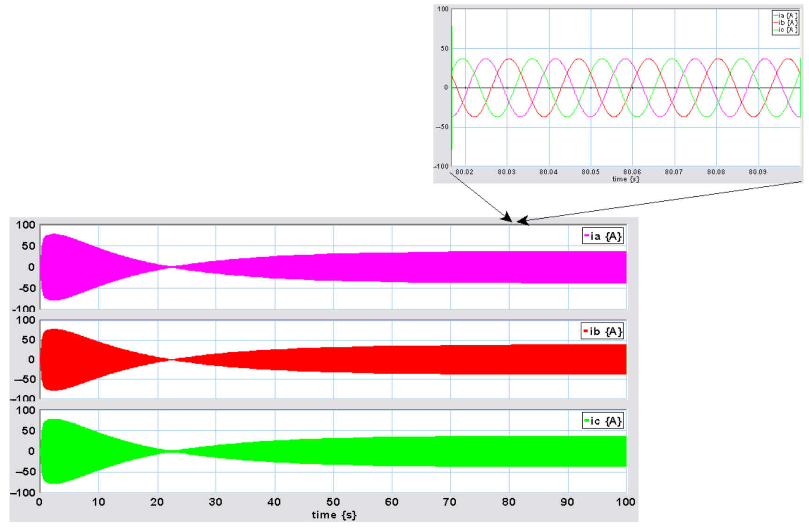This screenshot has height=532, width=809.
Task: Click the red waveform's peak envelope near the start
Action: point(55,330)
